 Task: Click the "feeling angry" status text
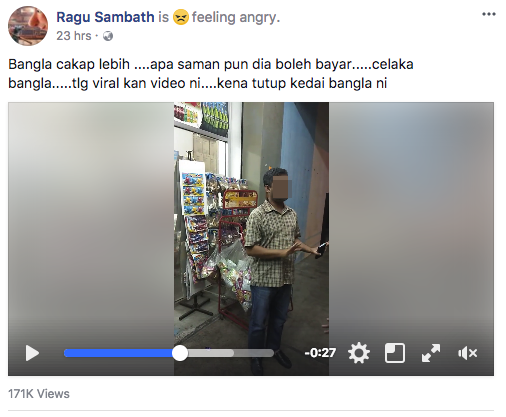tap(235, 17)
